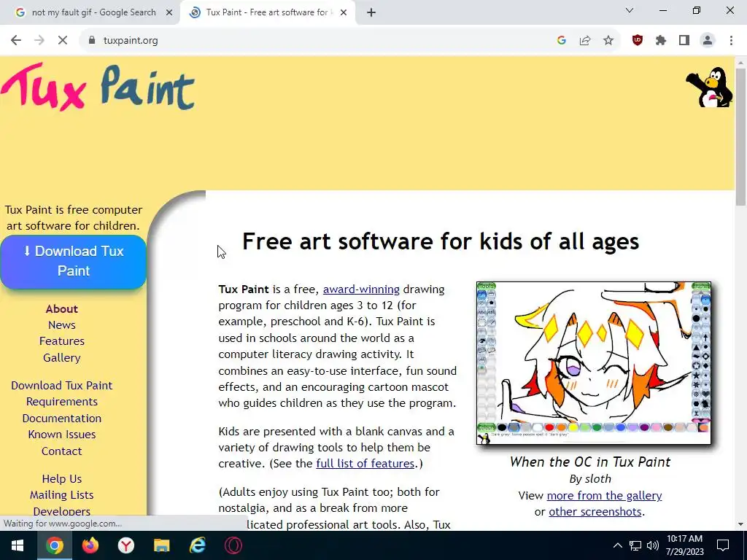Open the Mailing Lists link
This screenshot has width=747, height=560.
tap(61, 495)
